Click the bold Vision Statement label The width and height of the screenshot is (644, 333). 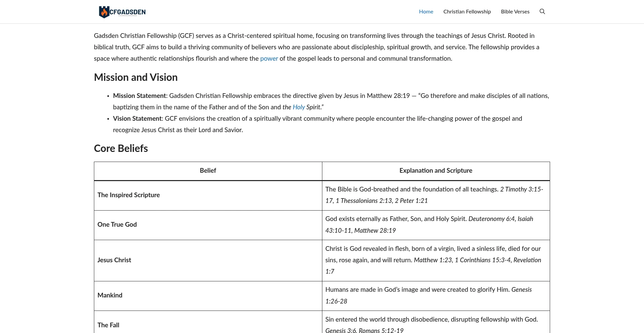(137, 119)
